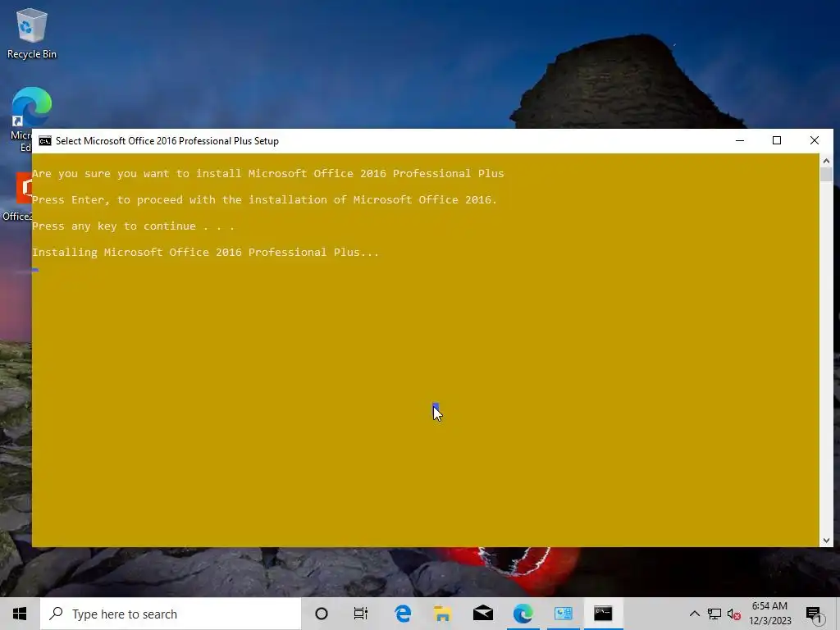Click the 'Are you sure you want to install' line
Viewport: 840px width, 630px height.
[268, 174]
